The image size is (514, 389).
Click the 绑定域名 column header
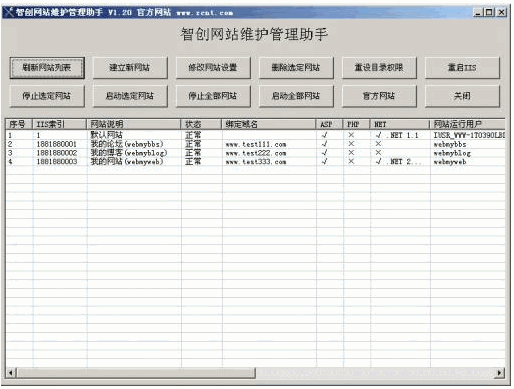(x=268, y=124)
